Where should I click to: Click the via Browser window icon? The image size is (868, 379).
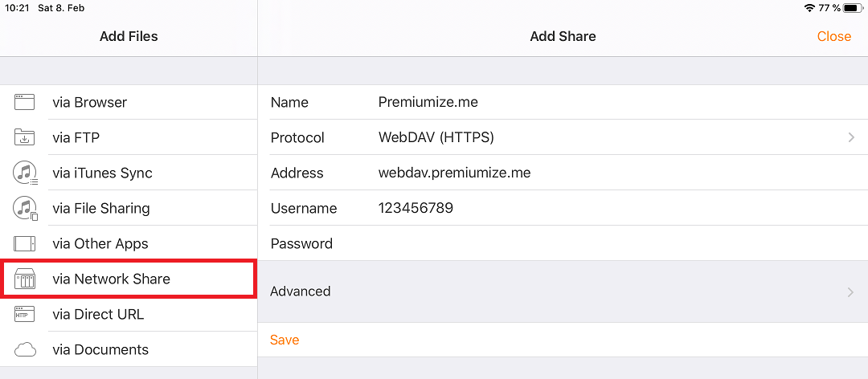click(x=24, y=102)
